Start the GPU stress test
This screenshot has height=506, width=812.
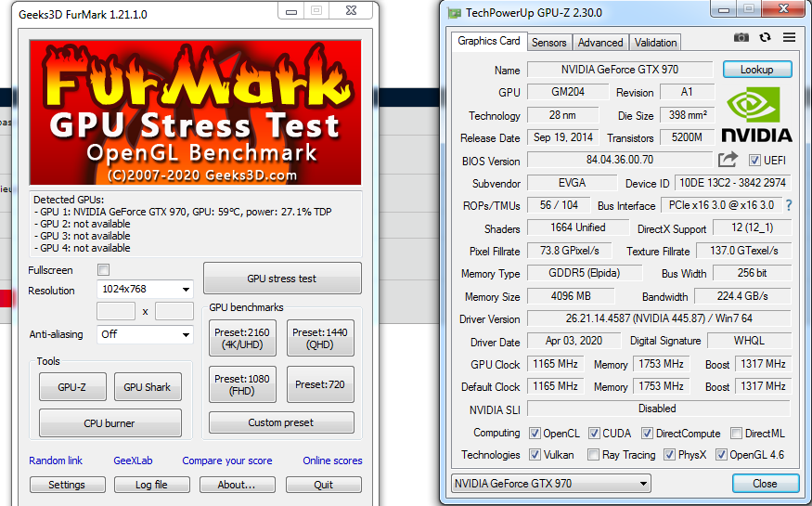click(x=282, y=279)
